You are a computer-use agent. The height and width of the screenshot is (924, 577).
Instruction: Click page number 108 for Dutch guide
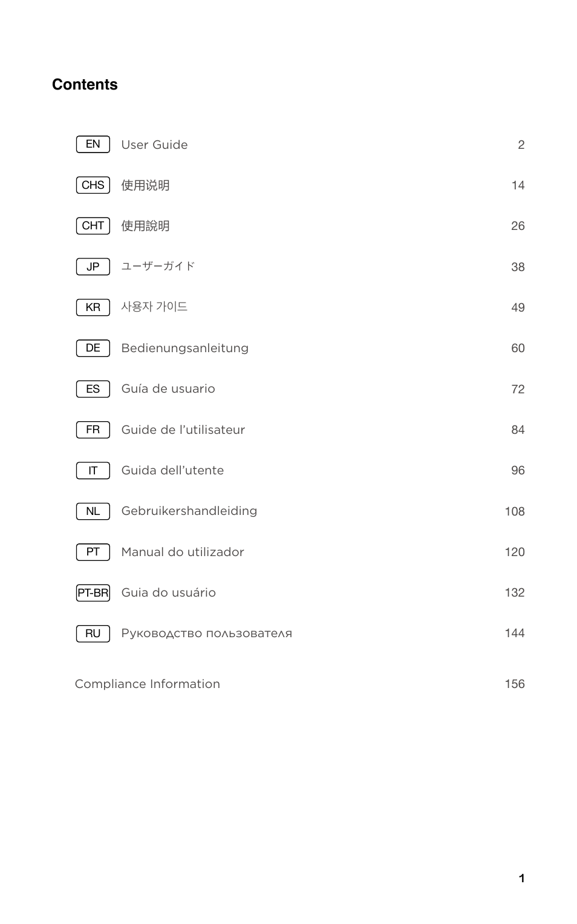point(515,511)
